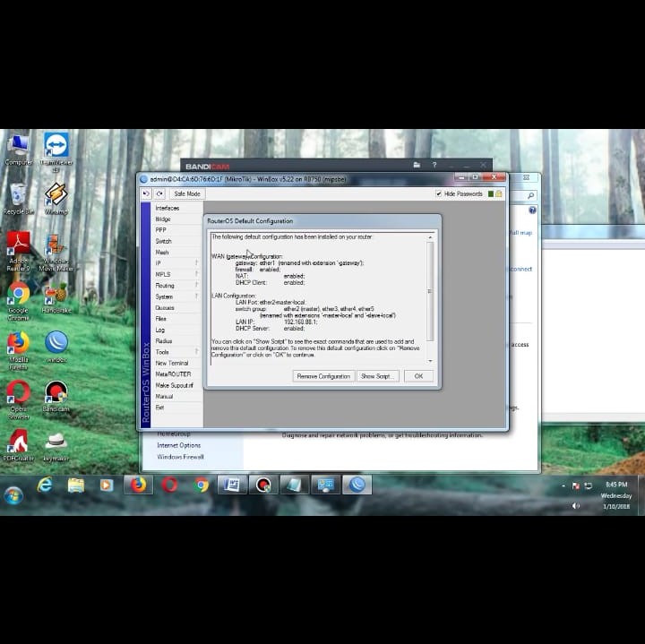Viewport: 645px width, 644px height.
Task: Open File Explorer from the taskbar
Action: [x=76, y=485]
